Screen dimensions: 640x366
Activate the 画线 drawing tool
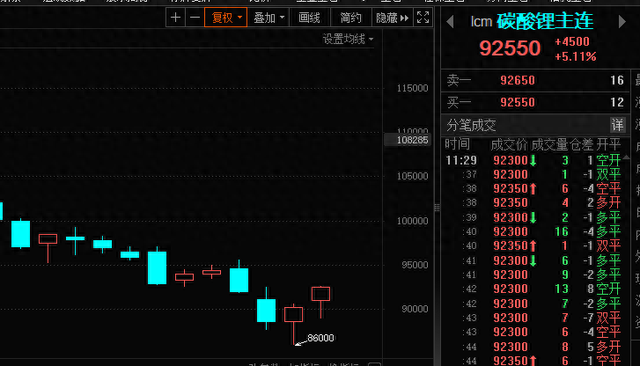point(309,18)
